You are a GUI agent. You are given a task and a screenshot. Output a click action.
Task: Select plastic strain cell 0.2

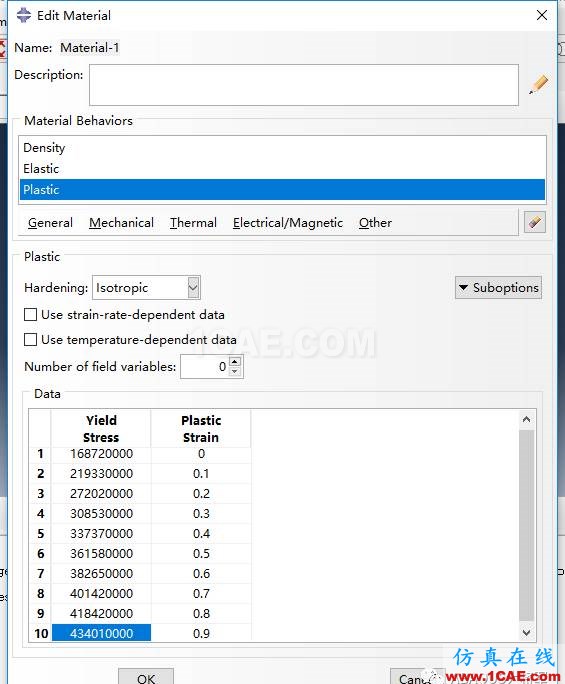201,494
